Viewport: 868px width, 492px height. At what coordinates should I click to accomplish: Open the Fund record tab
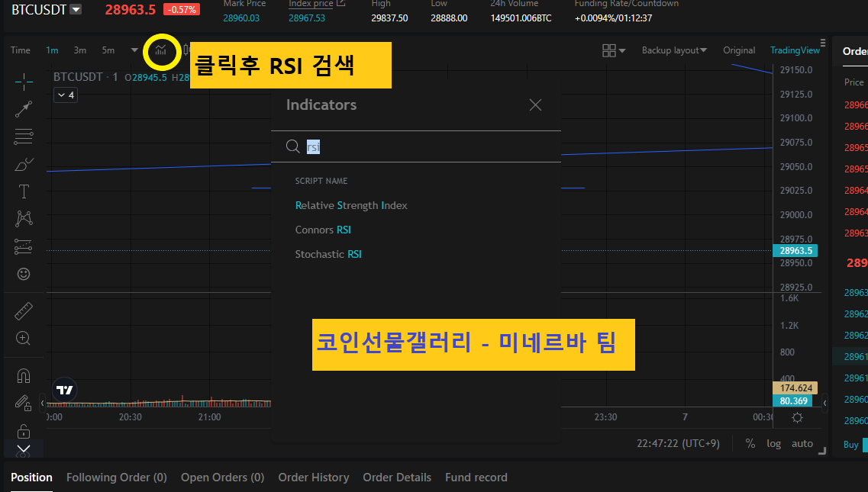(476, 477)
